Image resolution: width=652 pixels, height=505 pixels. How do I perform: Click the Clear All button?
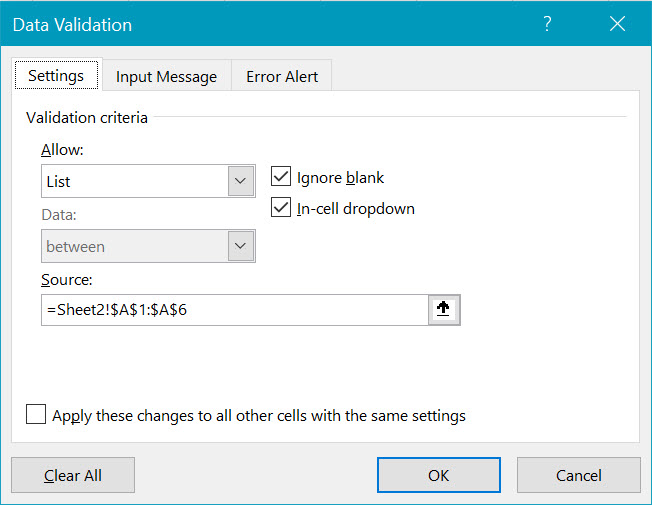point(73,475)
